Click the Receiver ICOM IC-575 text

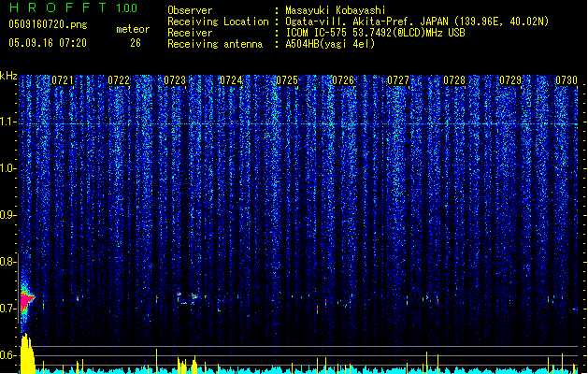375,33
